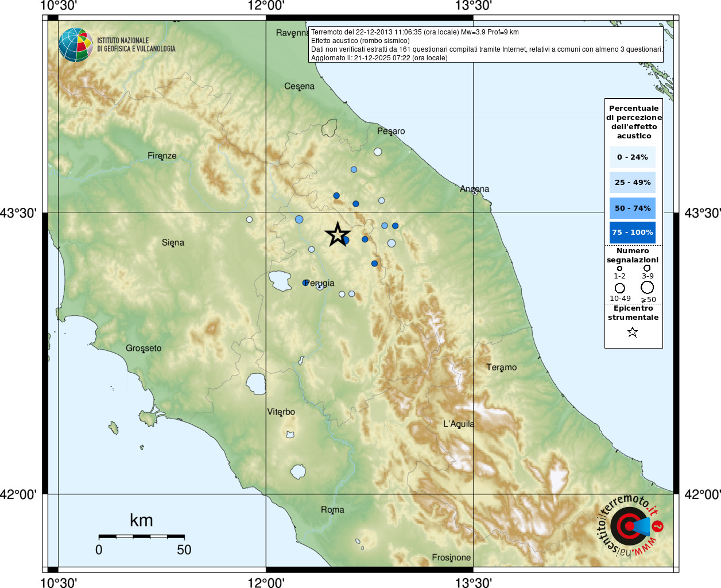Click the 'km' scale unit label
Image resolution: width=721 pixels, height=588 pixels.
(141, 520)
